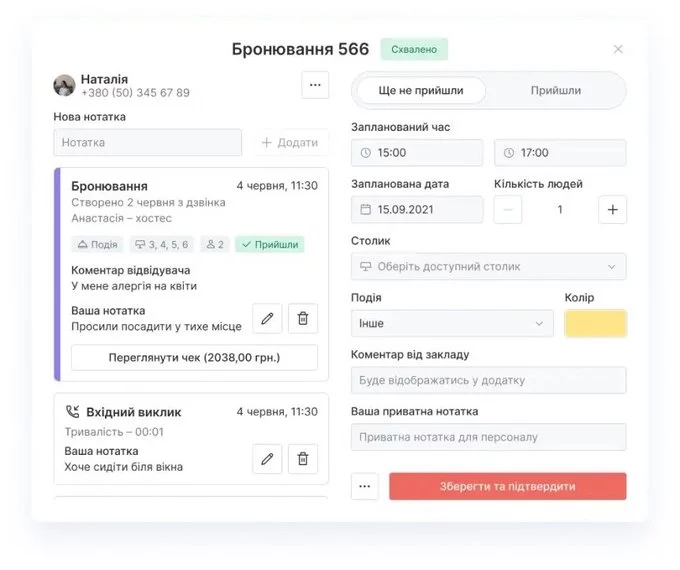Screen dimensions: 680x570
Task: Open the Подія dropdown showing Інше
Action: (452, 324)
